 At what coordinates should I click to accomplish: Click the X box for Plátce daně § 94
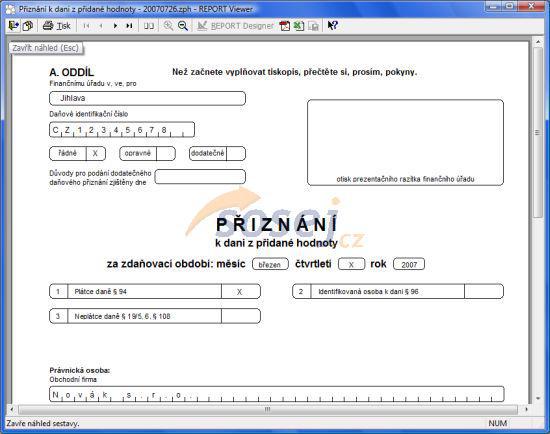click(241, 292)
